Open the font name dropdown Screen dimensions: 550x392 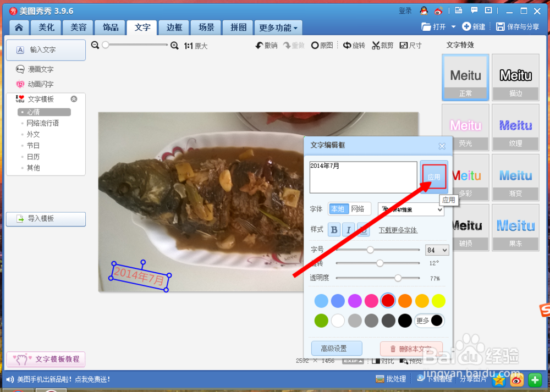(x=411, y=209)
